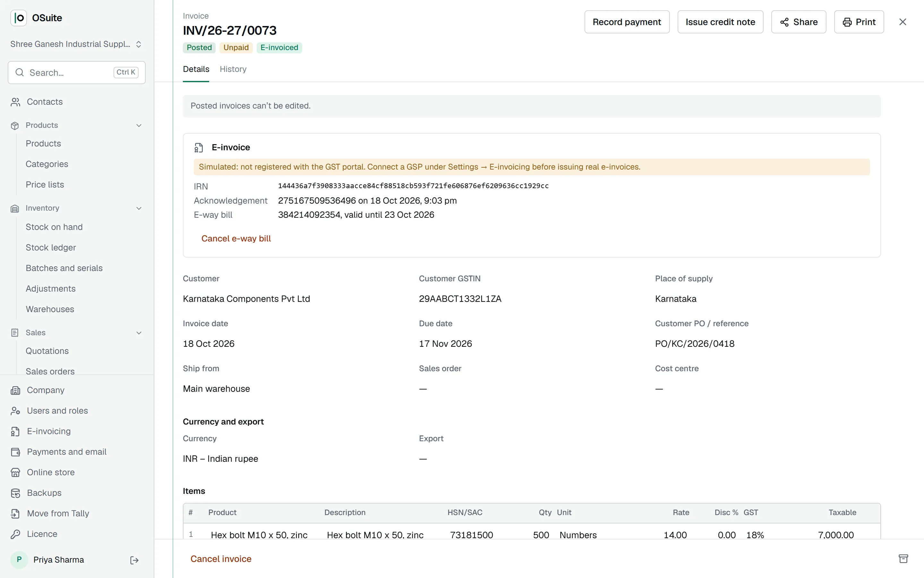Print the invoice

(x=859, y=22)
